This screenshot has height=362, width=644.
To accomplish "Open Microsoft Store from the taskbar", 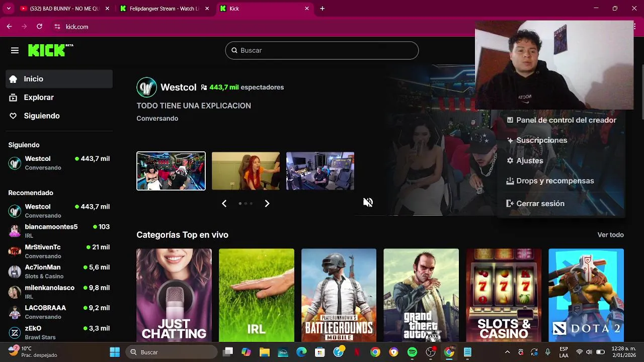I will (320, 352).
